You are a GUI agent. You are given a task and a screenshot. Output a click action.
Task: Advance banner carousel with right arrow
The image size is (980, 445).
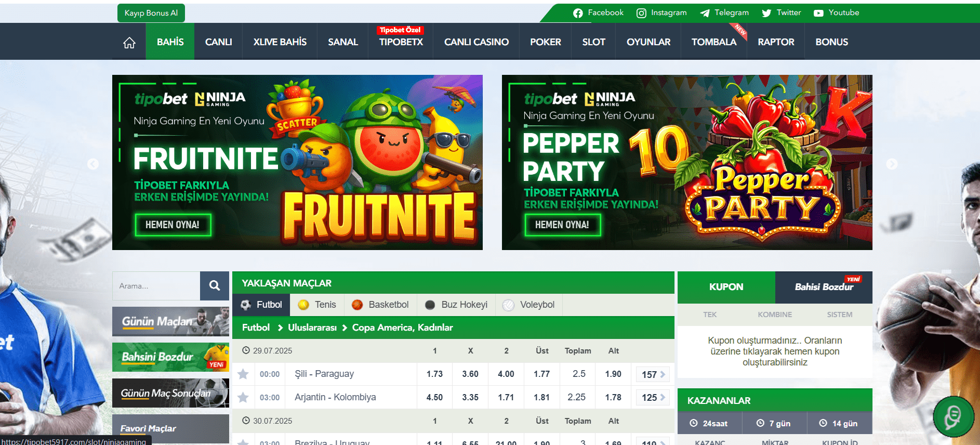[x=892, y=164]
